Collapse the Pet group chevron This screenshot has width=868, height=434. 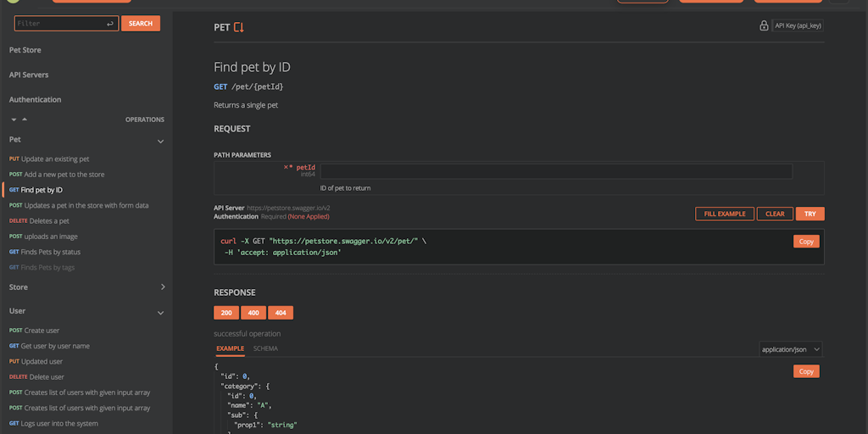pyautogui.click(x=160, y=142)
